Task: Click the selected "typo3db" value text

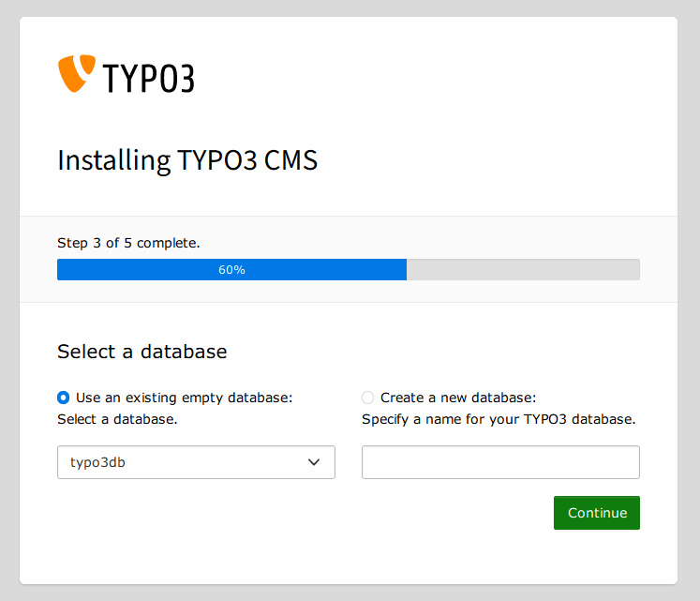Action: [x=97, y=462]
